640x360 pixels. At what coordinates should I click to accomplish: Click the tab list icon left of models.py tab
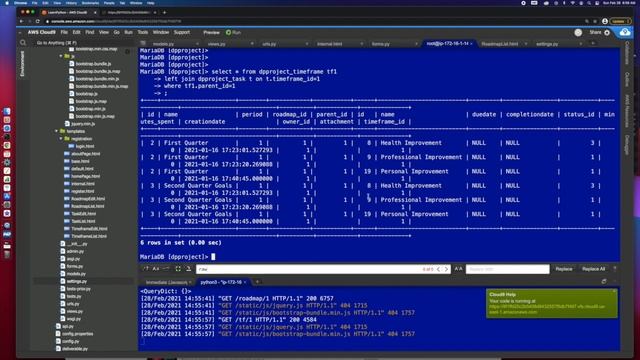click(143, 43)
